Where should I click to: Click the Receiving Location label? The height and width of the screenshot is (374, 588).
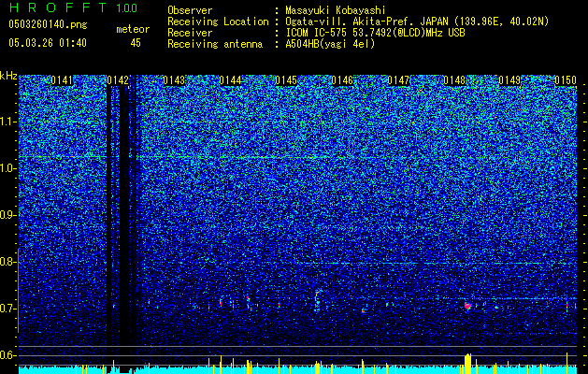click(218, 22)
